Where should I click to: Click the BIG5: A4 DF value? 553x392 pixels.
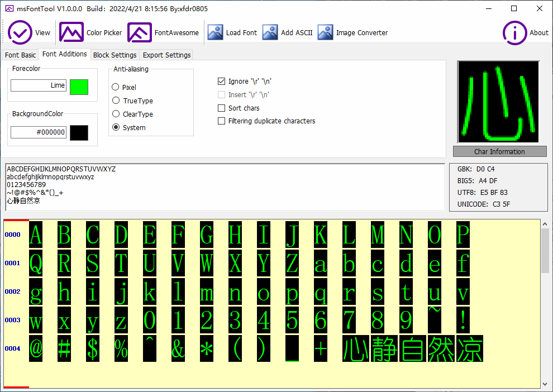(478, 180)
